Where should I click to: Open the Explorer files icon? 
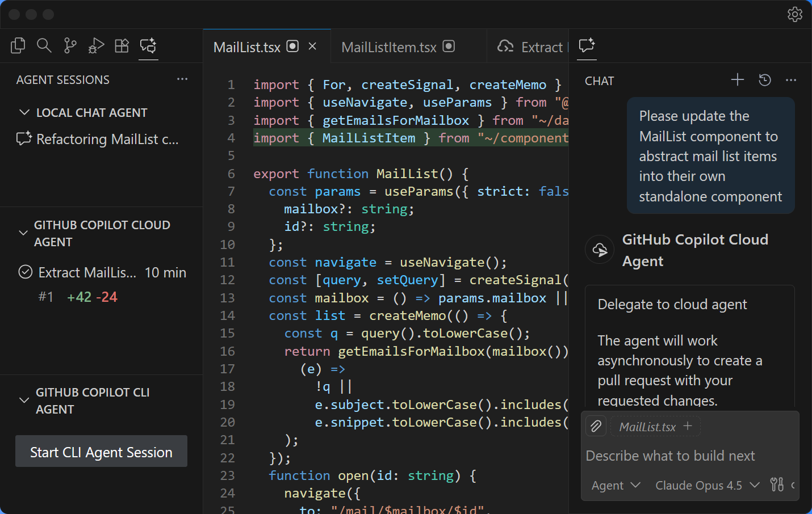pos(18,45)
